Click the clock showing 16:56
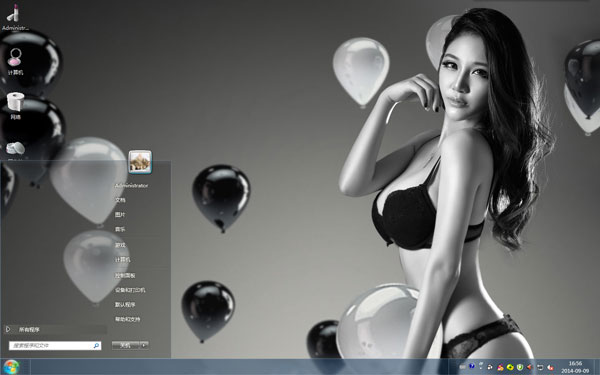This screenshot has width=600, height=375. click(x=575, y=367)
